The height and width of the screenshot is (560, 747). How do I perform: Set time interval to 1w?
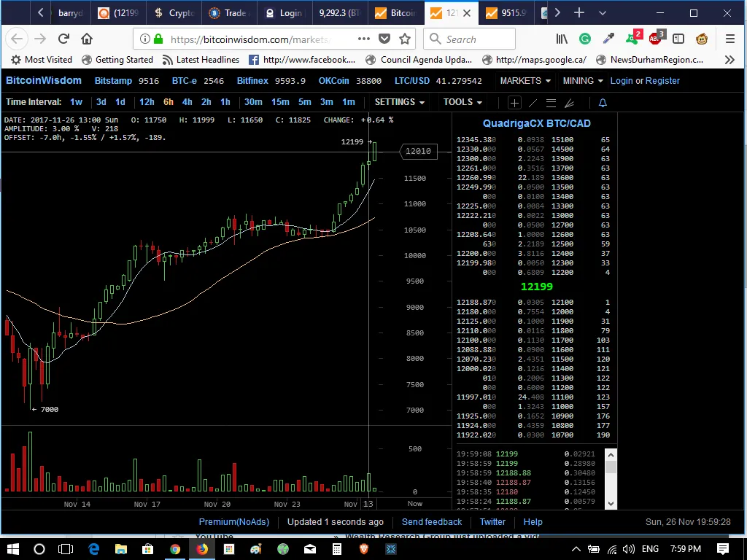pos(76,102)
